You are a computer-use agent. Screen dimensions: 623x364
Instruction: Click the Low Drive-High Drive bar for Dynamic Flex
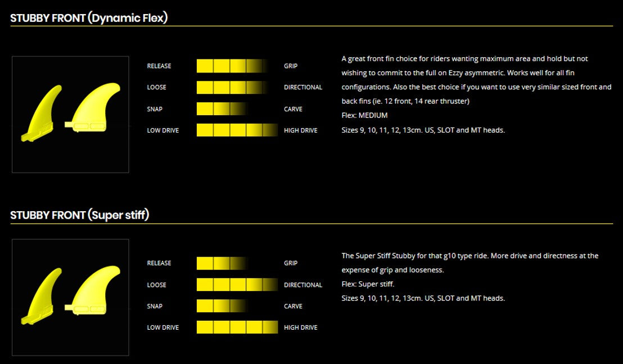click(x=237, y=130)
